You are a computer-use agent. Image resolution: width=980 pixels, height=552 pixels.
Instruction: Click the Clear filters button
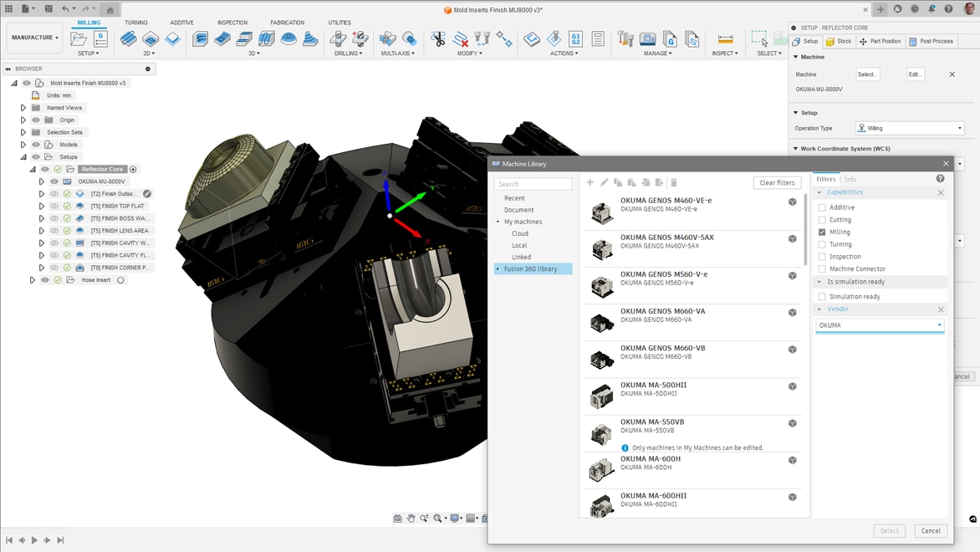(777, 182)
